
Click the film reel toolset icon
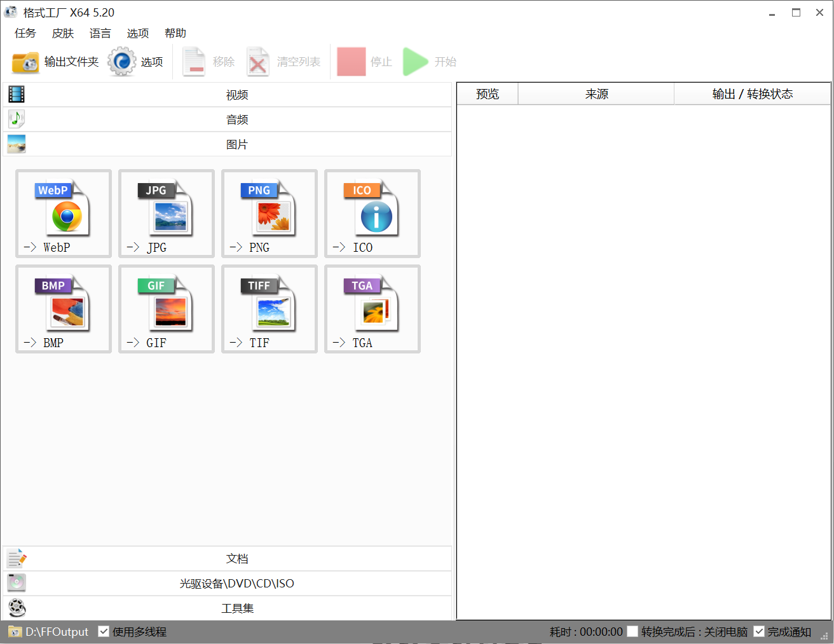(x=17, y=608)
